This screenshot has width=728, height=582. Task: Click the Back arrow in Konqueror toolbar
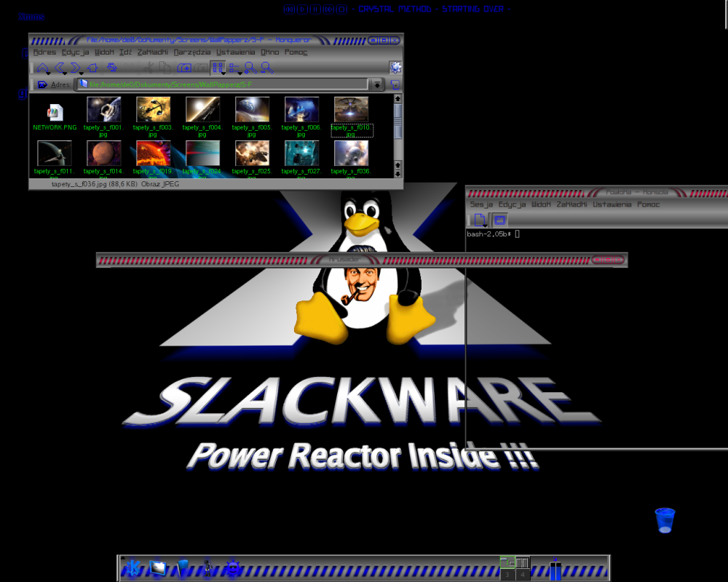click(60, 68)
